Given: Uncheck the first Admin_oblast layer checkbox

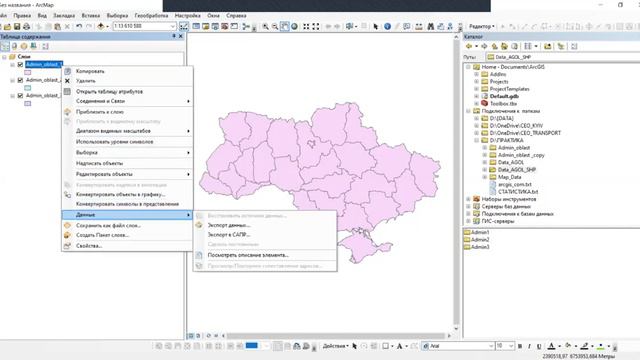Looking at the screenshot, I should click(x=20, y=64).
